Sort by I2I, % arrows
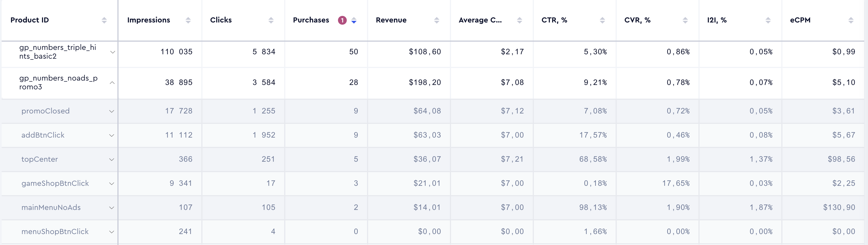 coord(768,20)
